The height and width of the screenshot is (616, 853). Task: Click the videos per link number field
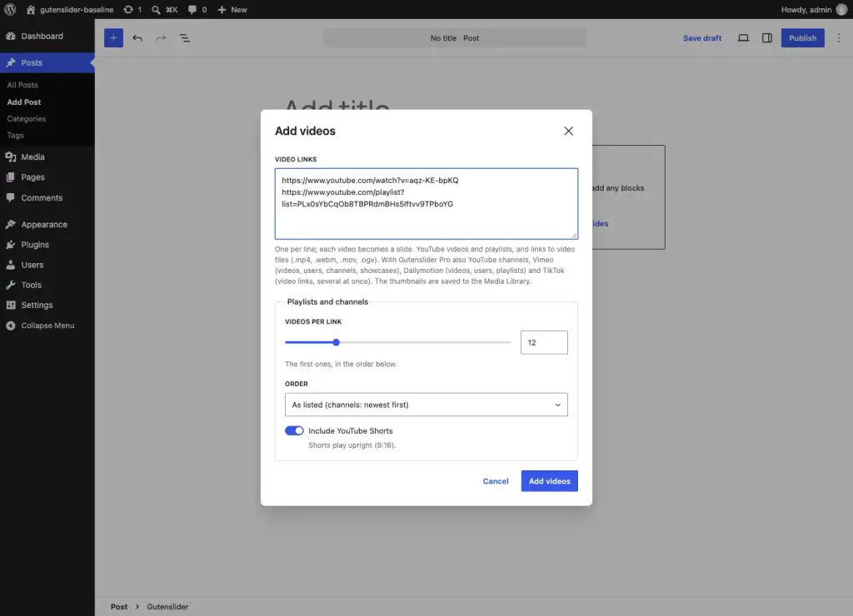click(x=543, y=342)
